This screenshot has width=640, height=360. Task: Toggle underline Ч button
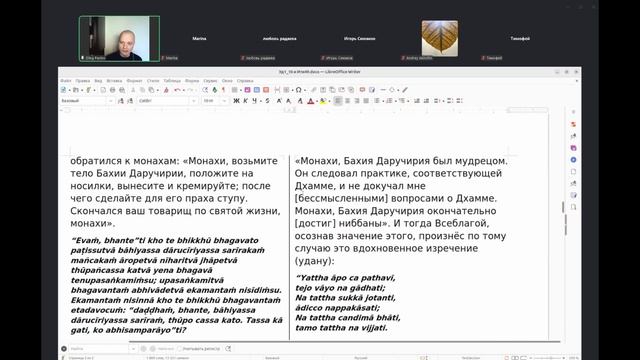point(255,101)
